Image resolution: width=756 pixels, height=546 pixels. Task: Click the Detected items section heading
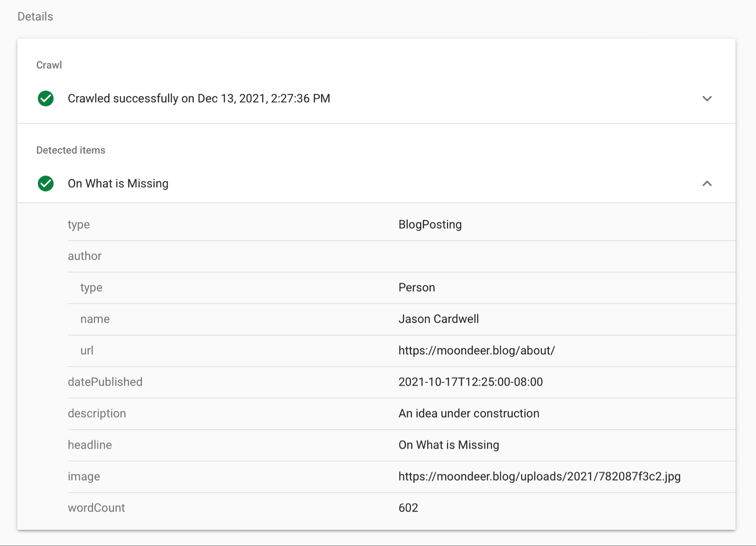(71, 150)
